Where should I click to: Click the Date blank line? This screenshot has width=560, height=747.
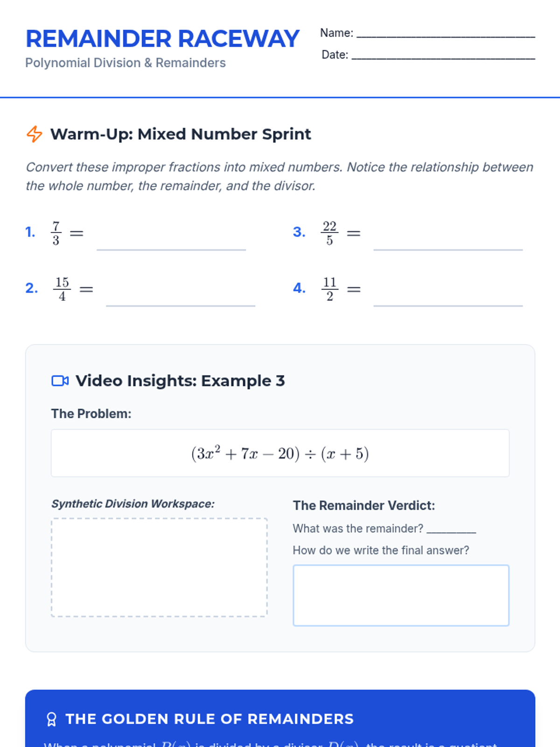(443, 58)
